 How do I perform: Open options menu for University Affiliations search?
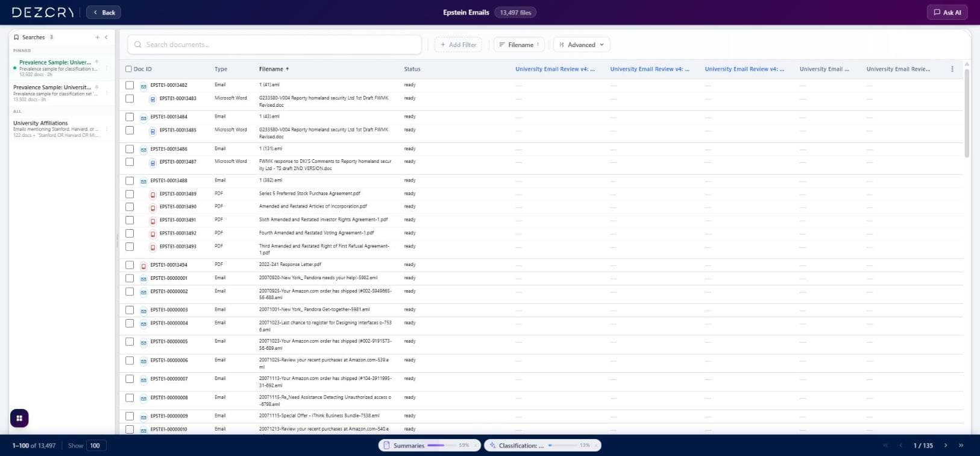(x=107, y=129)
